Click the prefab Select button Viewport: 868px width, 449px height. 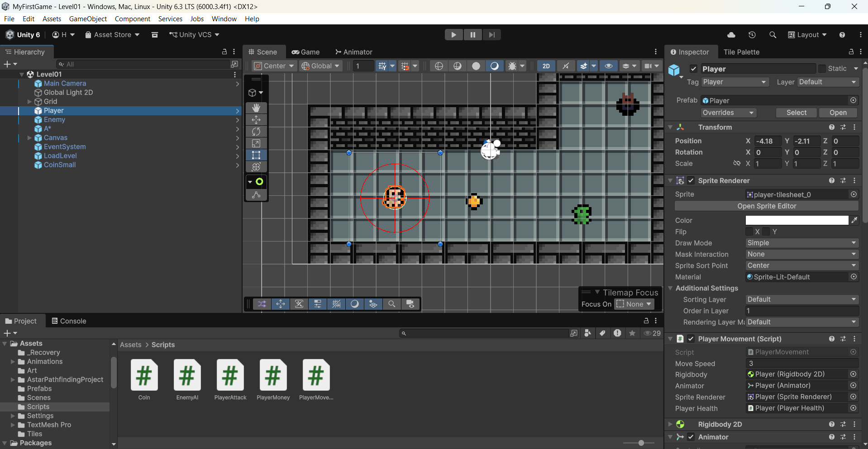(796, 113)
